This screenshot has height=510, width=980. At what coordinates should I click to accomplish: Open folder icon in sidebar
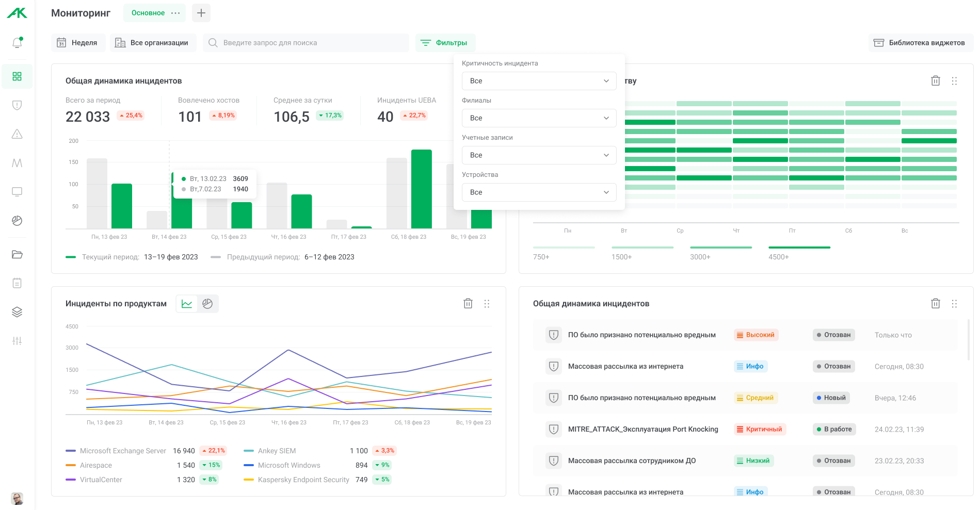tap(17, 254)
